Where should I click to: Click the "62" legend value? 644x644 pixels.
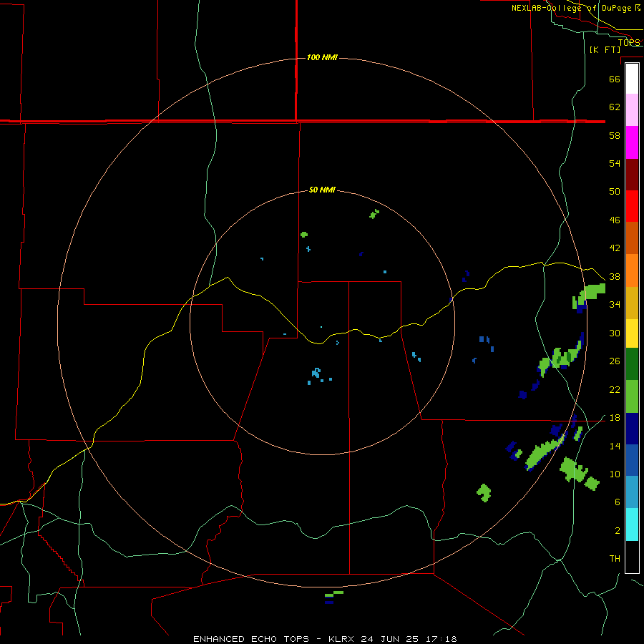tap(615, 107)
